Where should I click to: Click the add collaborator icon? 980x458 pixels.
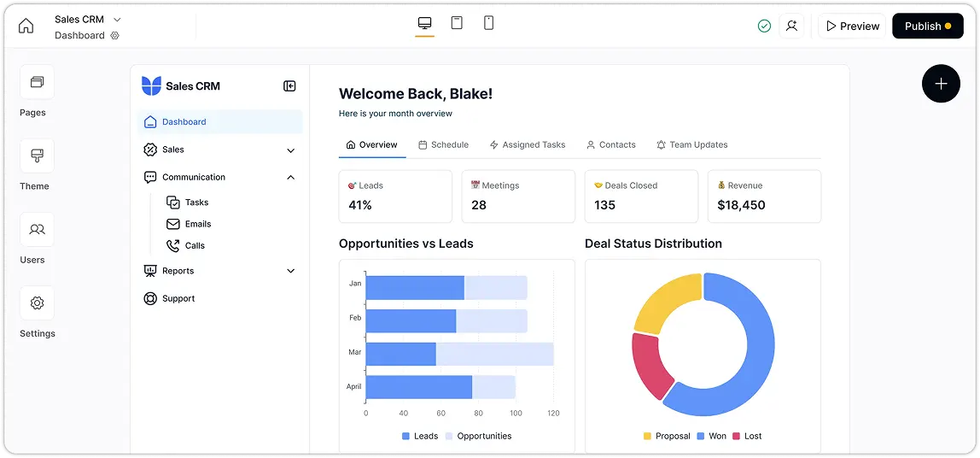pyautogui.click(x=791, y=26)
